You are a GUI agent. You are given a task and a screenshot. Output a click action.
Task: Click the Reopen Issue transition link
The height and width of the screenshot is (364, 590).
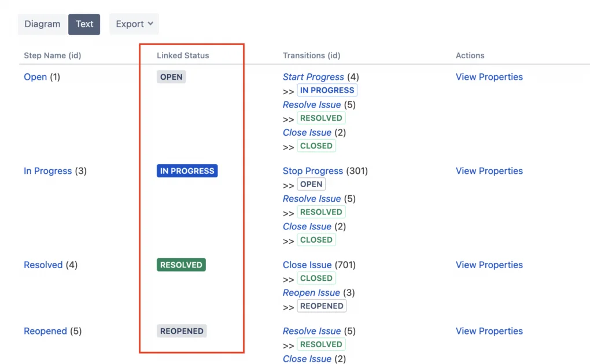coord(312,292)
